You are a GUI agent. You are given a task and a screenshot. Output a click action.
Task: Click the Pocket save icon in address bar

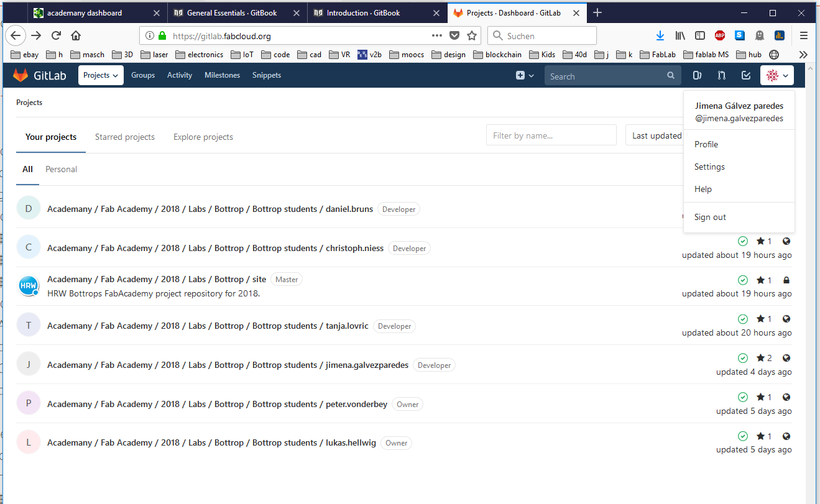coord(454,35)
